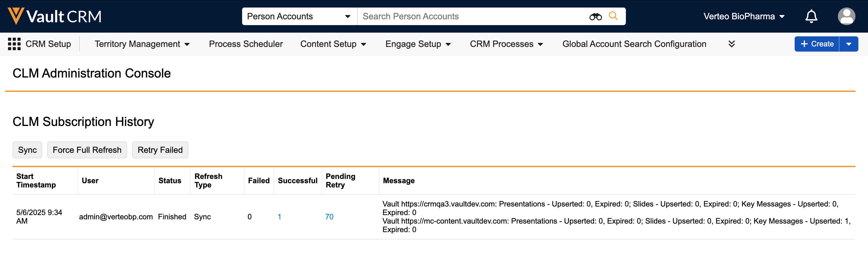Open the binoculars advanced search icon
868x271 pixels.
[595, 17]
